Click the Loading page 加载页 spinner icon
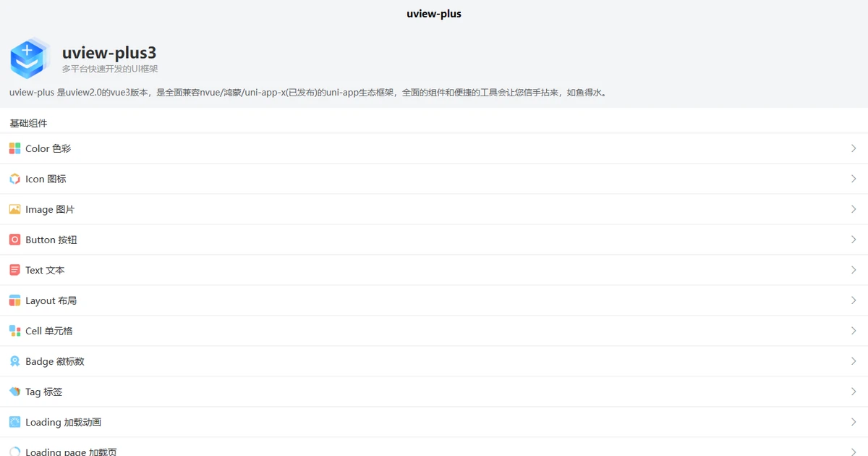 tap(14, 451)
